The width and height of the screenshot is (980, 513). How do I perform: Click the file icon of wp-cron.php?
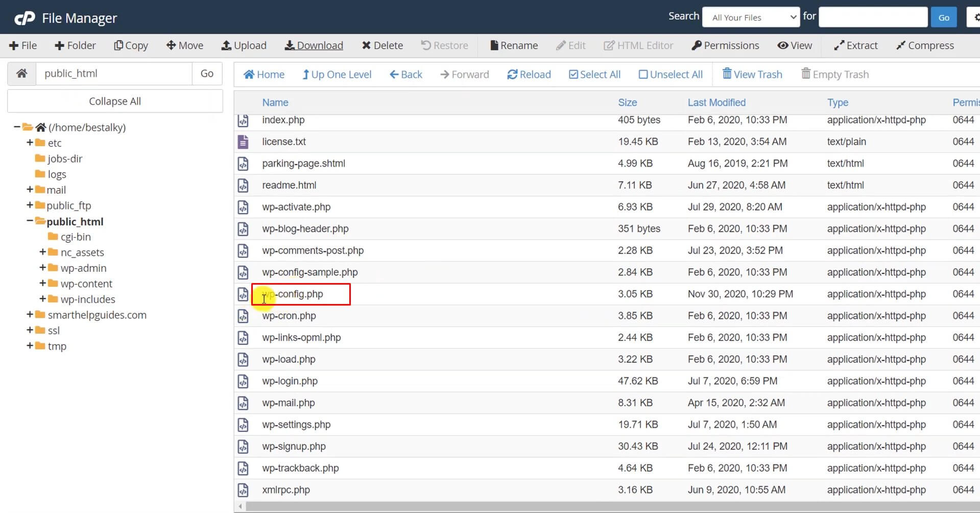point(243,316)
